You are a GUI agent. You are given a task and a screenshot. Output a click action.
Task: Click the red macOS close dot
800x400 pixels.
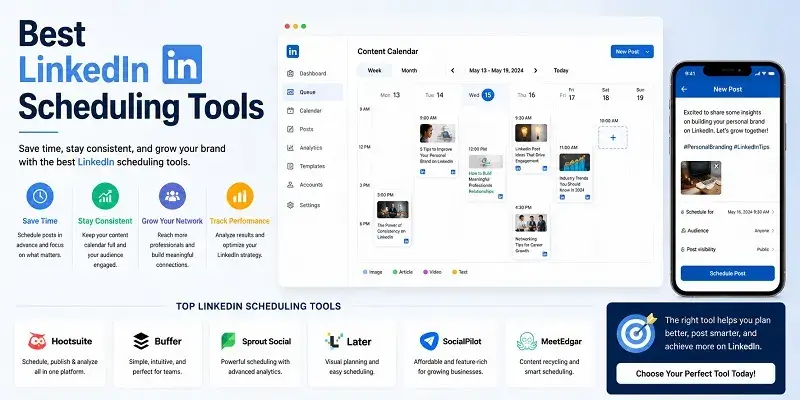287,26
